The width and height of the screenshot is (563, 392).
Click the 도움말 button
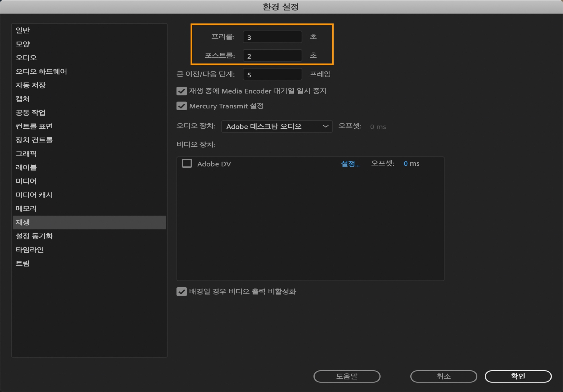click(346, 376)
